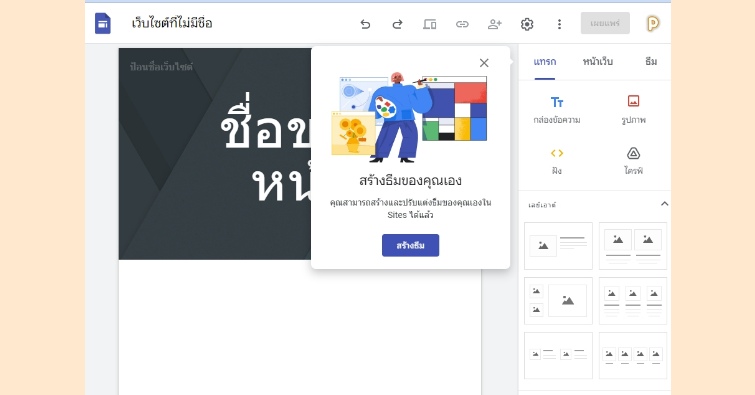Image resolution: width=755 pixels, height=395 pixels.
Task: Open the device preview mode
Action: coord(430,24)
